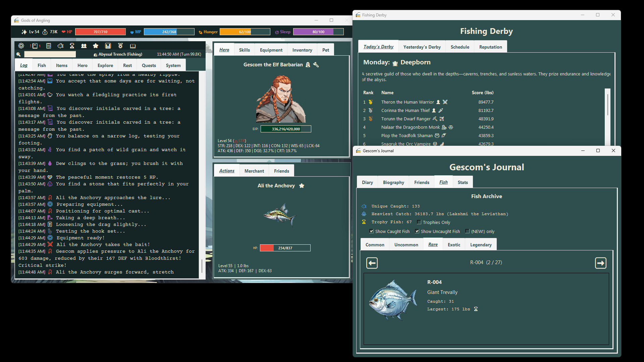
Task: Disable Show Uncaught Fish
Action: [417, 231]
